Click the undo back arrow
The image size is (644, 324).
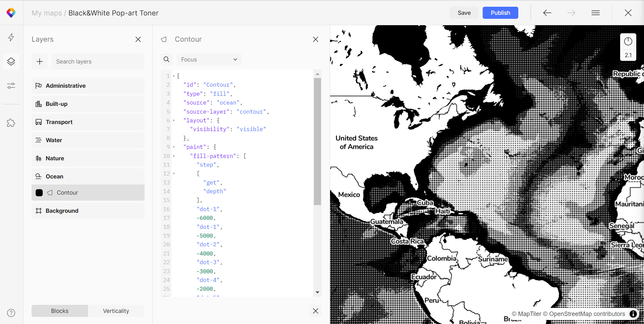click(547, 13)
